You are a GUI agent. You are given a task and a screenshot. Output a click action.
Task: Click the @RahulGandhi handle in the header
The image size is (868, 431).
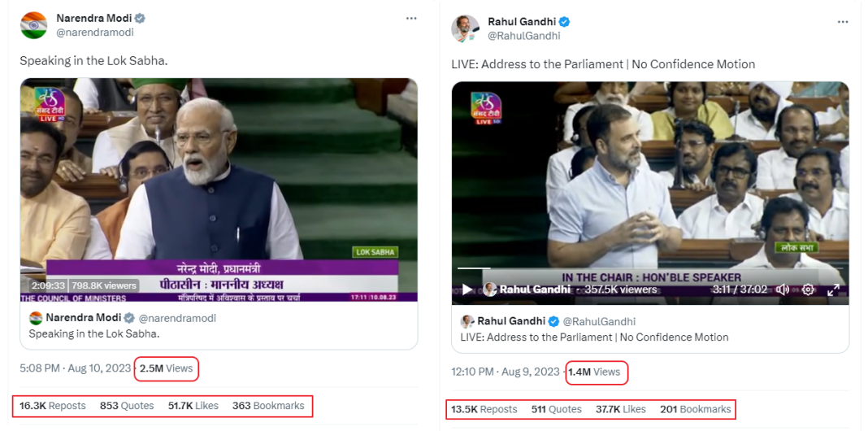(524, 36)
